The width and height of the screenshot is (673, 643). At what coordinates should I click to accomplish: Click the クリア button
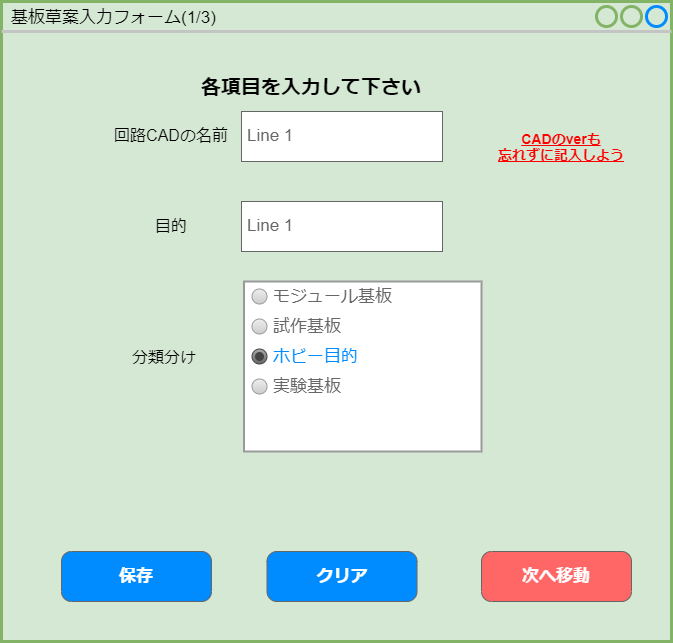point(342,576)
